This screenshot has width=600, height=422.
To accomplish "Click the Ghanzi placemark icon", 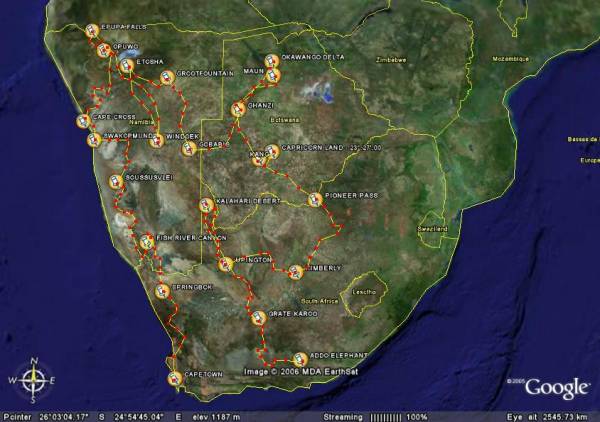I will (239, 109).
